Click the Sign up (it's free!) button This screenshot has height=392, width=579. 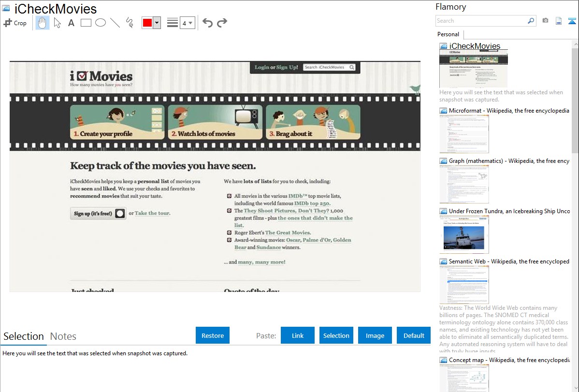98,214
